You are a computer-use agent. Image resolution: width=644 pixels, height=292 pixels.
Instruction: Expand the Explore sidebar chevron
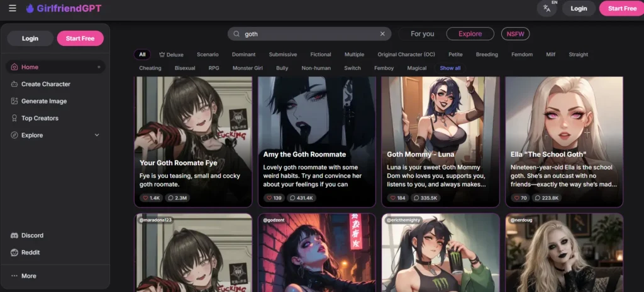click(97, 135)
